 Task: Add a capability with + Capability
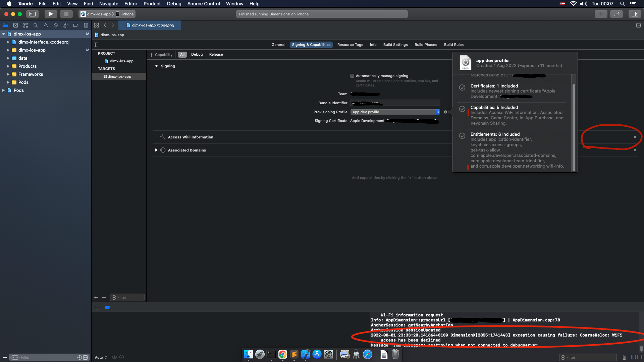(161, 55)
